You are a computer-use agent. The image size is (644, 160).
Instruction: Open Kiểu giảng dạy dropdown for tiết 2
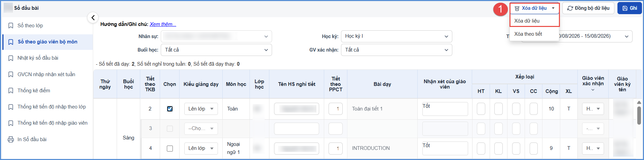(201, 109)
